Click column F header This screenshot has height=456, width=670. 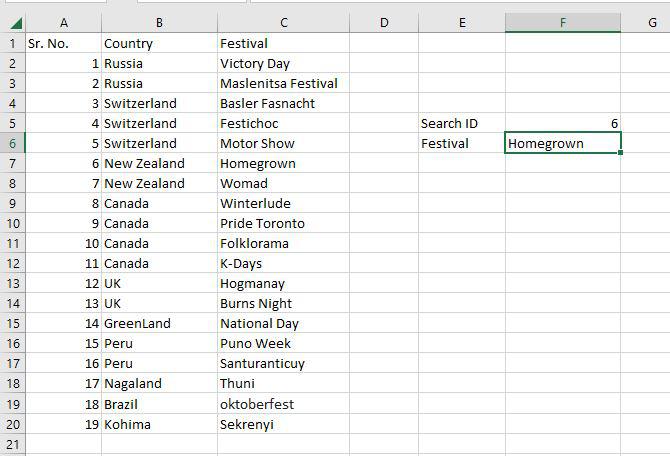pyautogui.click(x=563, y=22)
